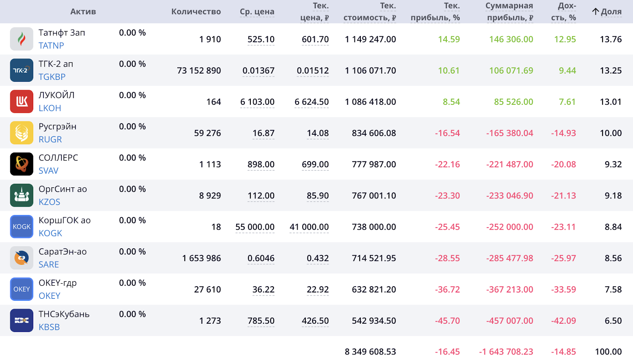Select current price 85.90 for KZOS
This screenshot has height=364, width=633.
(318, 196)
